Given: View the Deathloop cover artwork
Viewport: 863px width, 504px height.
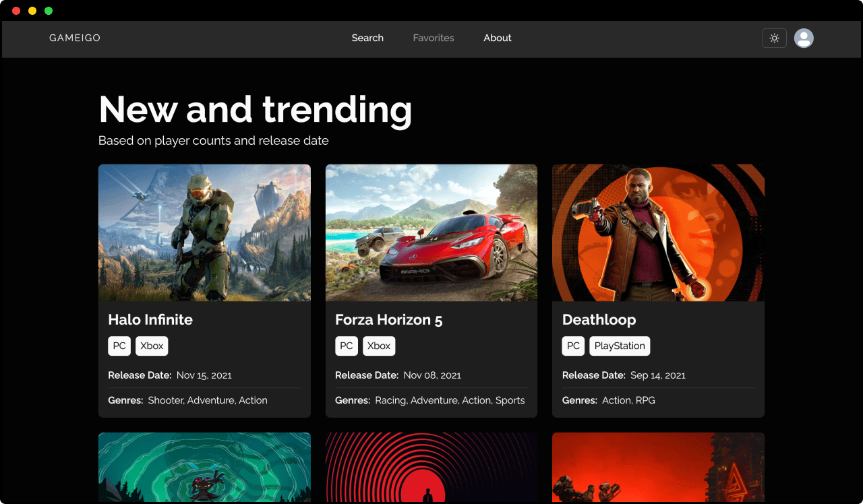Looking at the screenshot, I should coord(658,232).
